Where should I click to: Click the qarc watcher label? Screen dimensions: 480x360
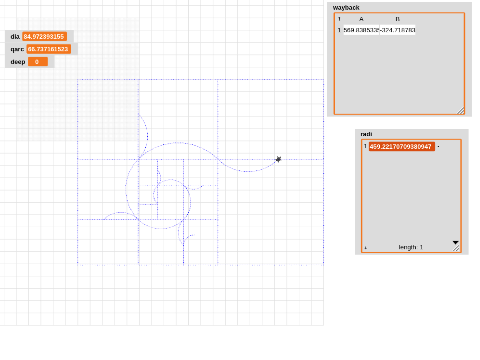pyautogui.click(x=17, y=49)
